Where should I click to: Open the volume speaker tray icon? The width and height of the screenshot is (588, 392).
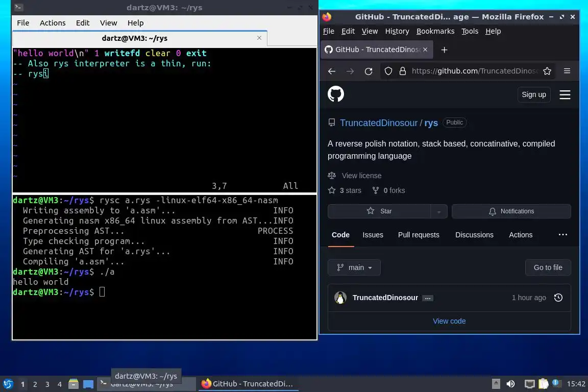tap(510, 384)
